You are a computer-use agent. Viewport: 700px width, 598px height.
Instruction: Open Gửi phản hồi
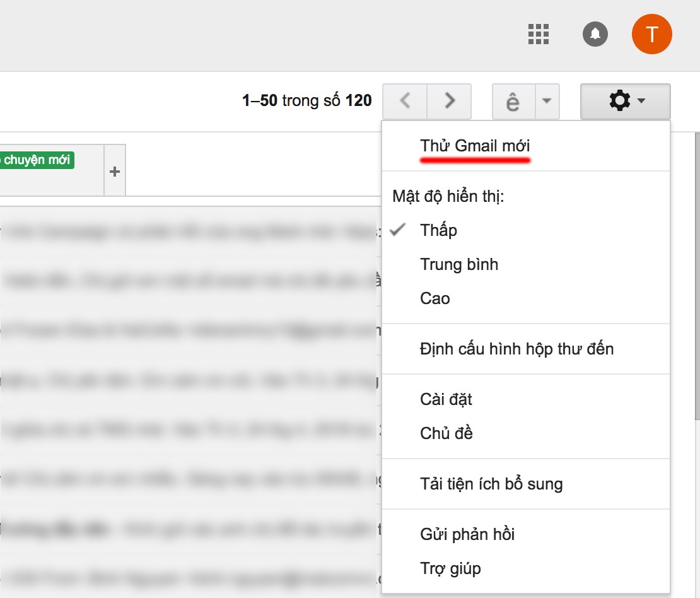tap(467, 534)
